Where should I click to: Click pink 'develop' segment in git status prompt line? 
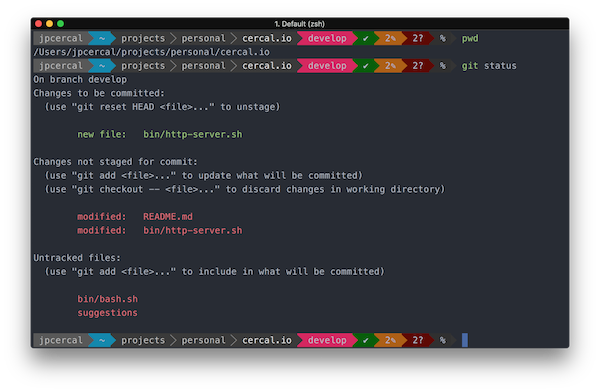point(327,66)
